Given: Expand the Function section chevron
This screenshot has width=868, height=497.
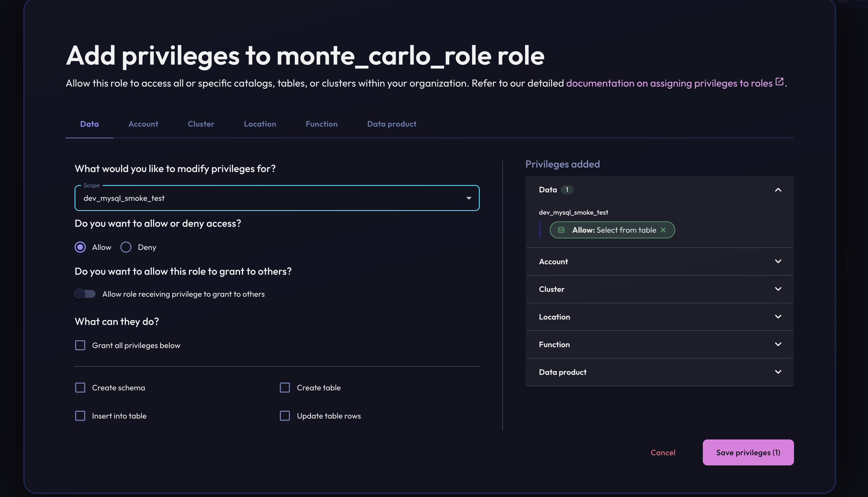Looking at the screenshot, I should point(778,344).
